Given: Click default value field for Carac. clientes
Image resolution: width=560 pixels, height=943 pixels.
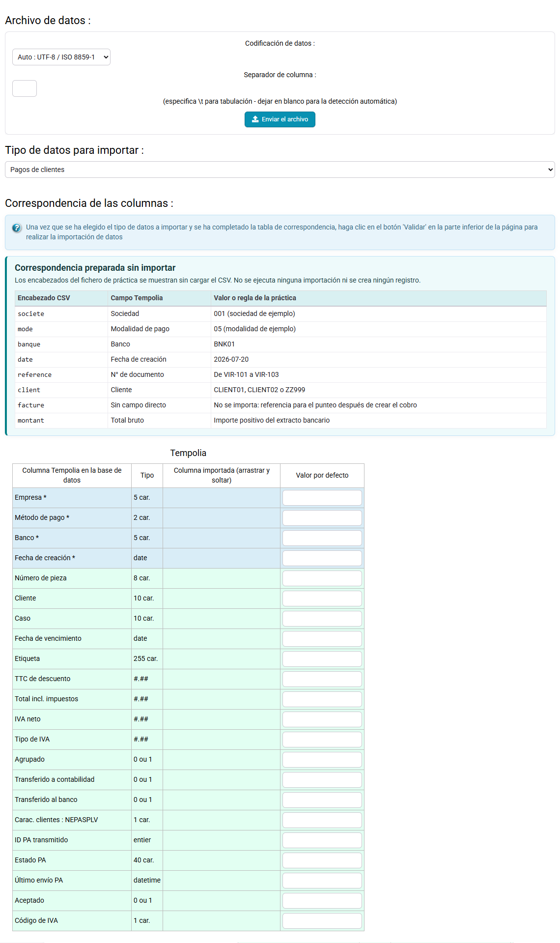Looking at the screenshot, I should coord(322,820).
